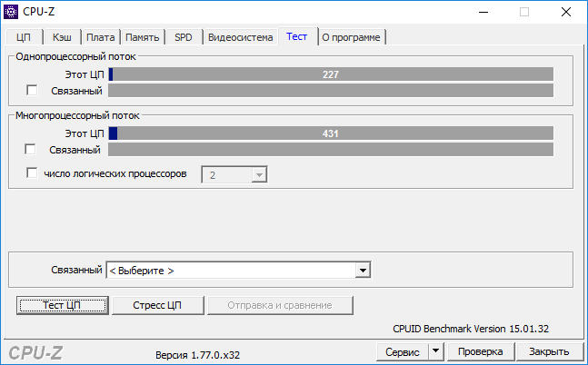Enable Связанный checkbox under Однопроцессорный поток
Viewport: 588px width, 365px height.
(32, 90)
